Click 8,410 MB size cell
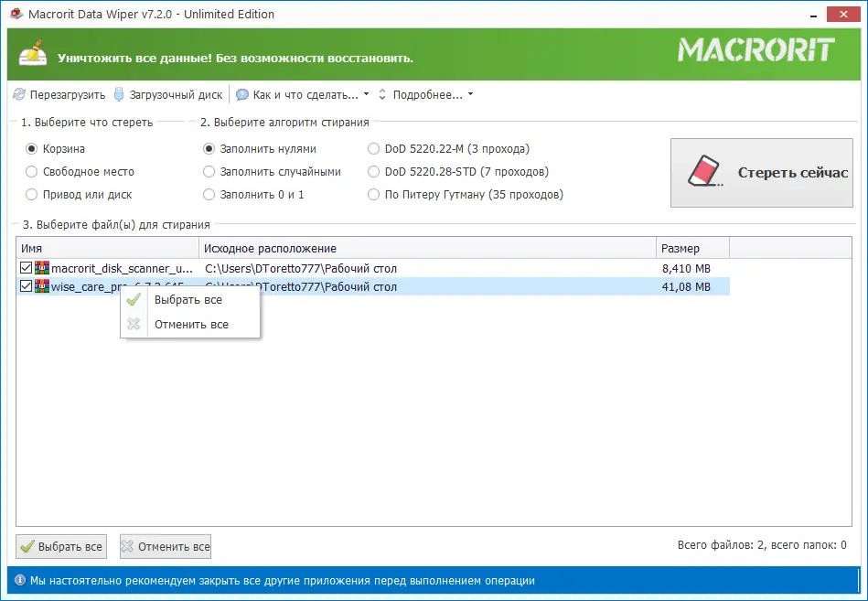Viewport: 868px width, 601px height. 686,268
